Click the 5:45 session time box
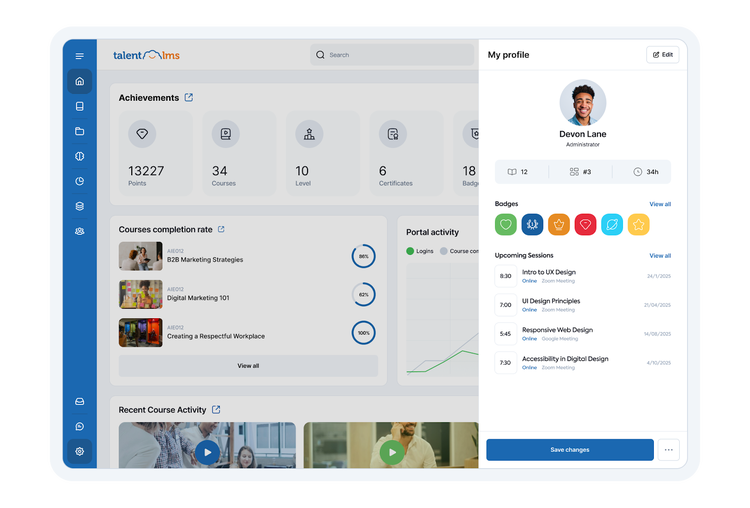Viewport: 750px width, 508px height. pyautogui.click(x=506, y=333)
